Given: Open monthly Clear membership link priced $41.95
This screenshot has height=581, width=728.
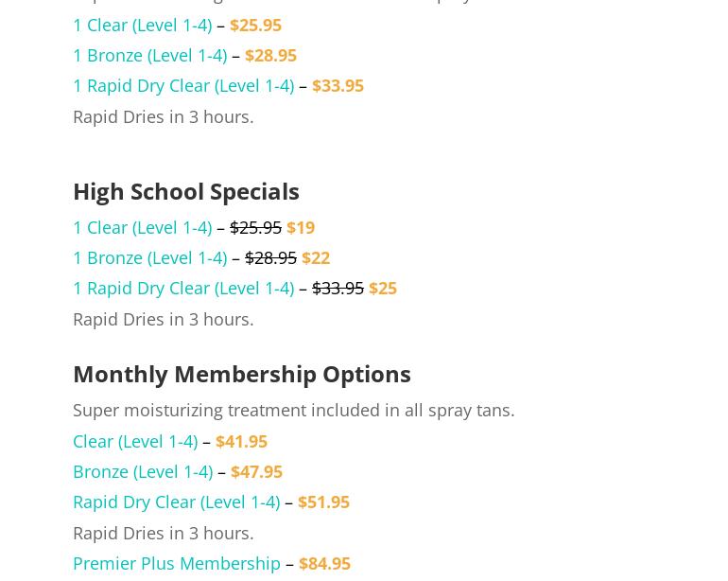Looking at the screenshot, I should [135, 442].
